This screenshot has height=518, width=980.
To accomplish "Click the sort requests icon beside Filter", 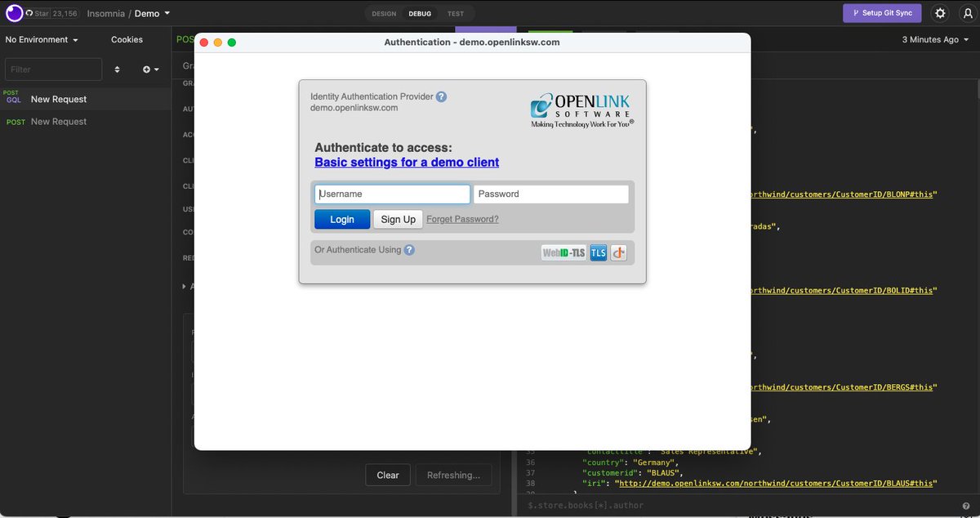I will [117, 69].
